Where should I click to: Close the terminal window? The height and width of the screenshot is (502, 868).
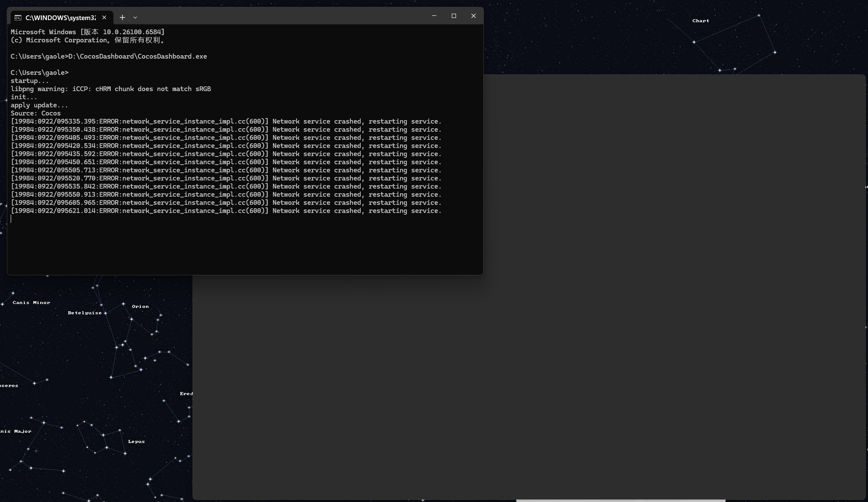473,16
